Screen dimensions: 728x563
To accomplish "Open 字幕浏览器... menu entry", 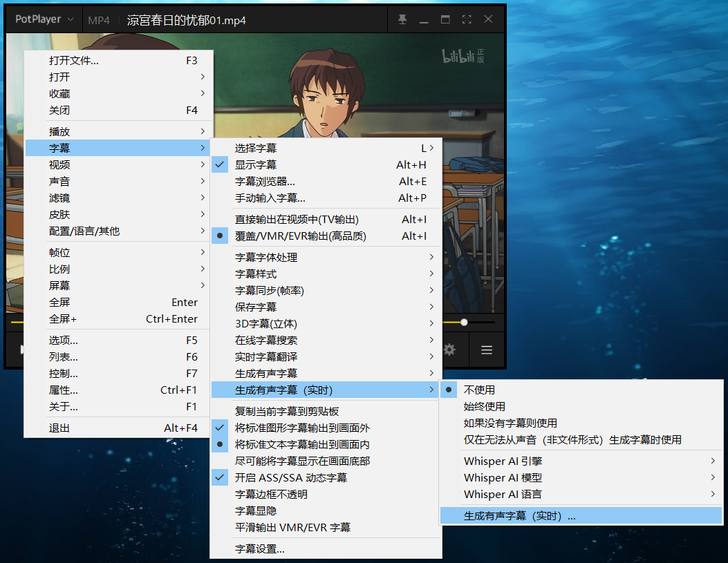I will pyautogui.click(x=265, y=181).
